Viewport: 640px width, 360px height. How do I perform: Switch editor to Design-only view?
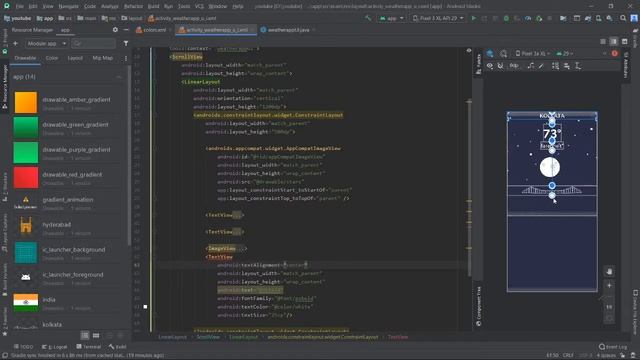tap(624, 42)
